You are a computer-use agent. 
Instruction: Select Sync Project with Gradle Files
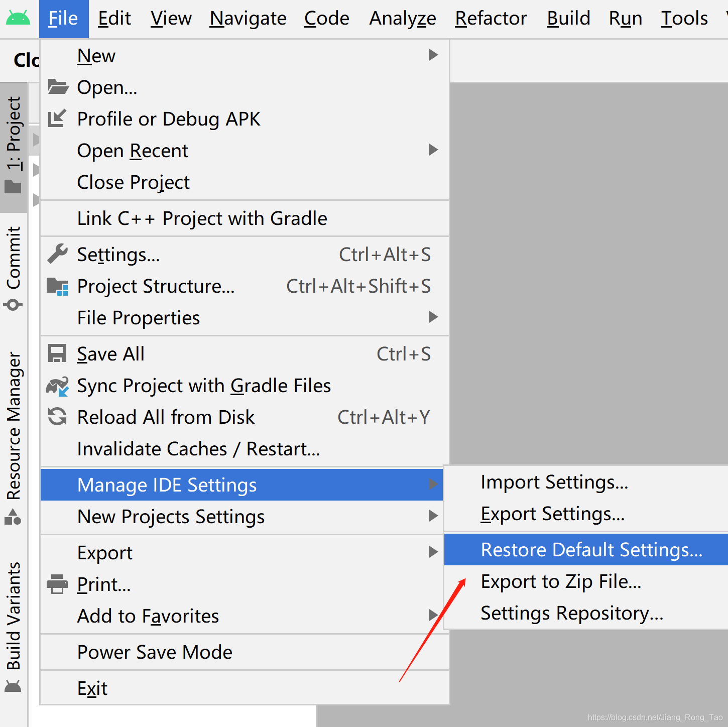pyautogui.click(x=245, y=385)
